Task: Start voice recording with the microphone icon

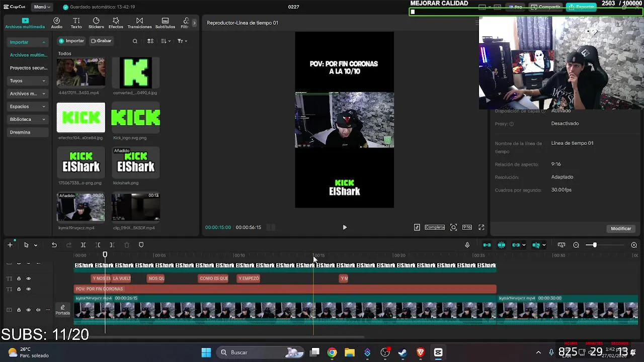Action: [467, 245]
